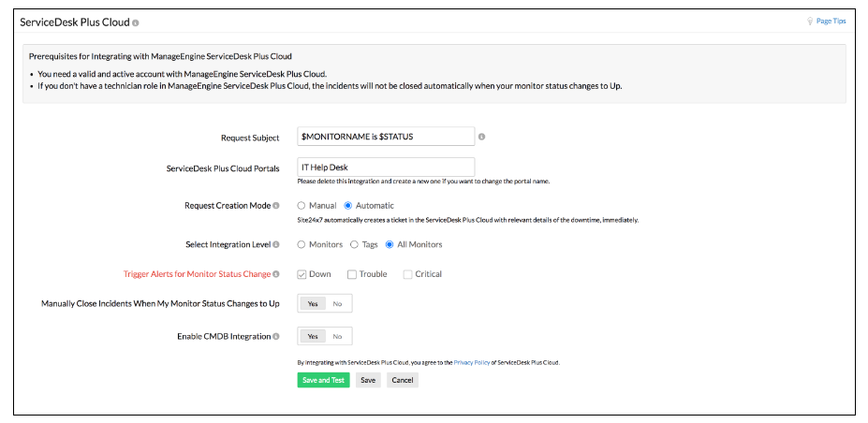
Task: Open Page Tips lightbulb icon
Action: click(x=810, y=22)
